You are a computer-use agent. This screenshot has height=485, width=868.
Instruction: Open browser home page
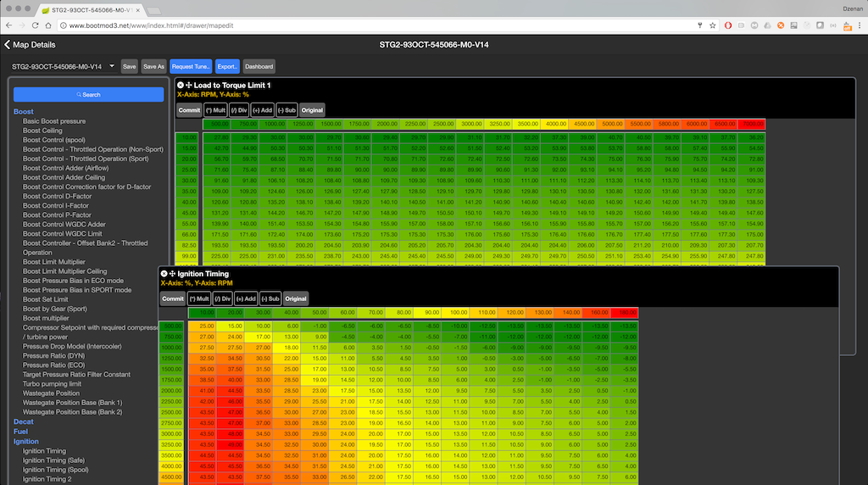click(x=48, y=25)
